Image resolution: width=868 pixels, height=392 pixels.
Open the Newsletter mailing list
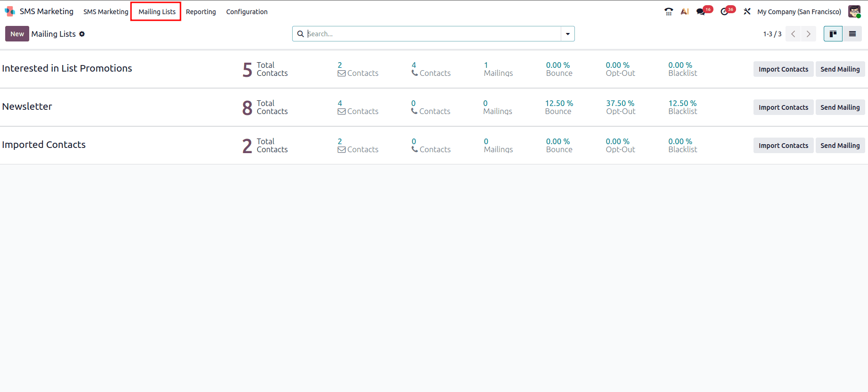[x=27, y=106]
